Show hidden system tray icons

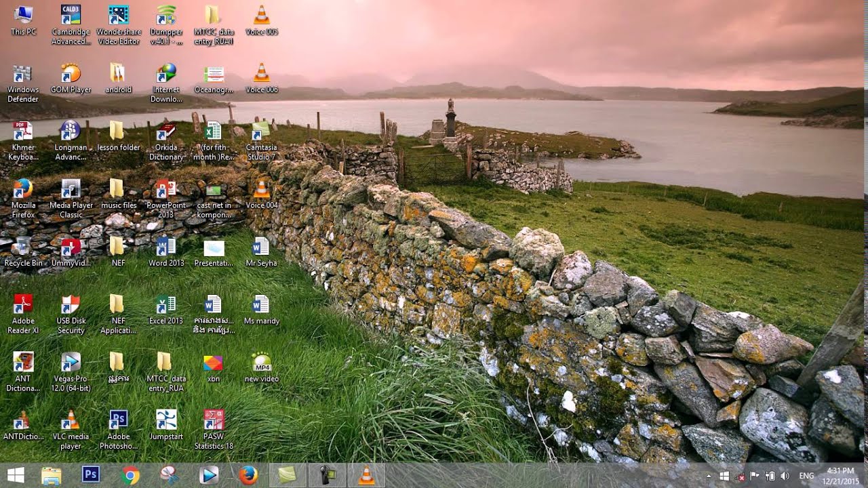709,476
